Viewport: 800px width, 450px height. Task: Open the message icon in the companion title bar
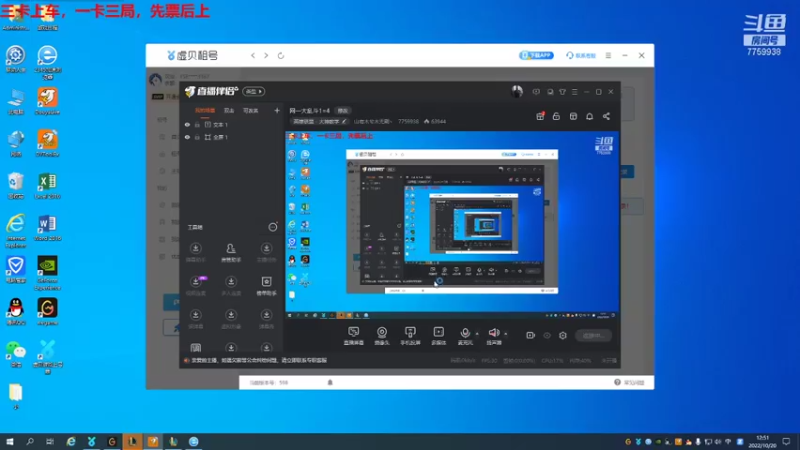536,92
